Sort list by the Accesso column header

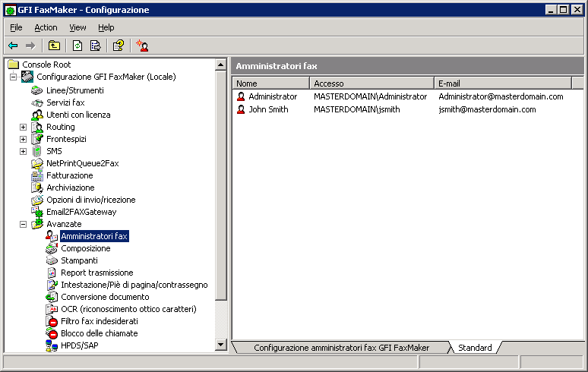(x=371, y=84)
